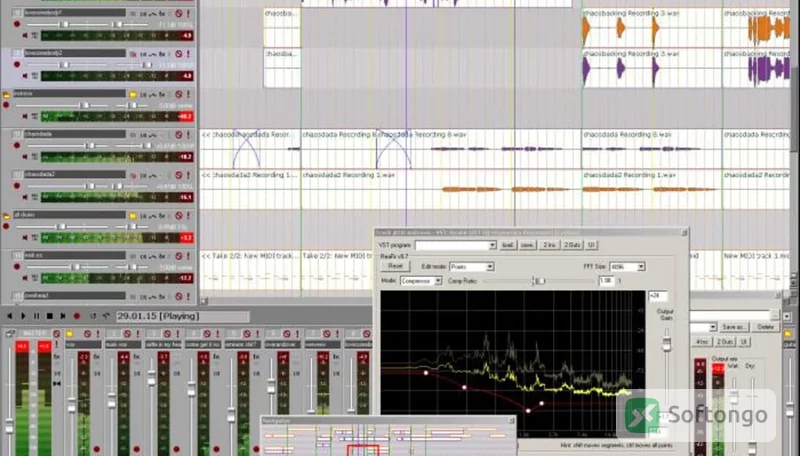Expand the FFT Size 4096 dropdown
This screenshot has height=456, width=800.
[627, 267]
